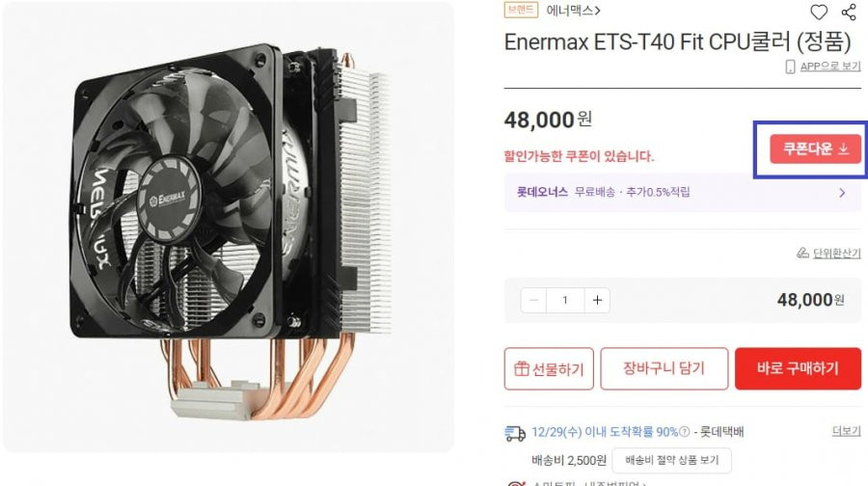868x486 pixels.
Task: Click the delivery truck icon
Action: 515,433
